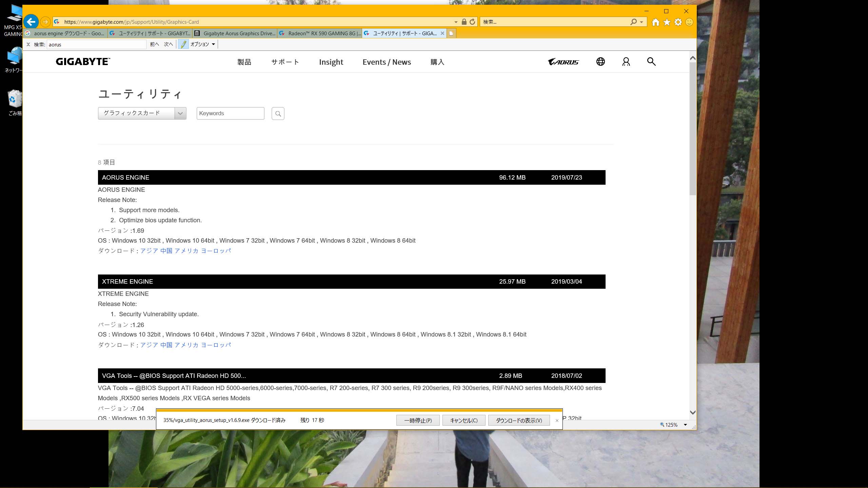Open the オプション find options dropdown
The height and width of the screenshot is (488, 868).
point(203,44)
